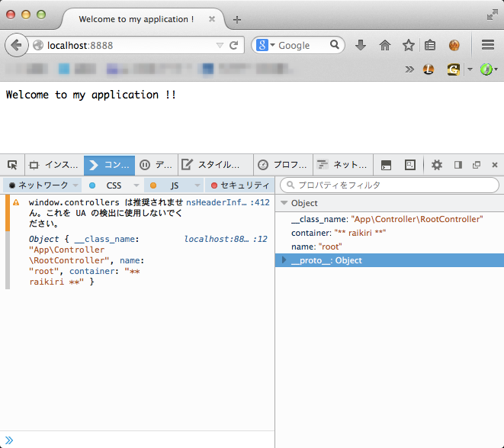Click the console input prompt chevrons
This screenshot has height=448, width=504.
point(9,440)
